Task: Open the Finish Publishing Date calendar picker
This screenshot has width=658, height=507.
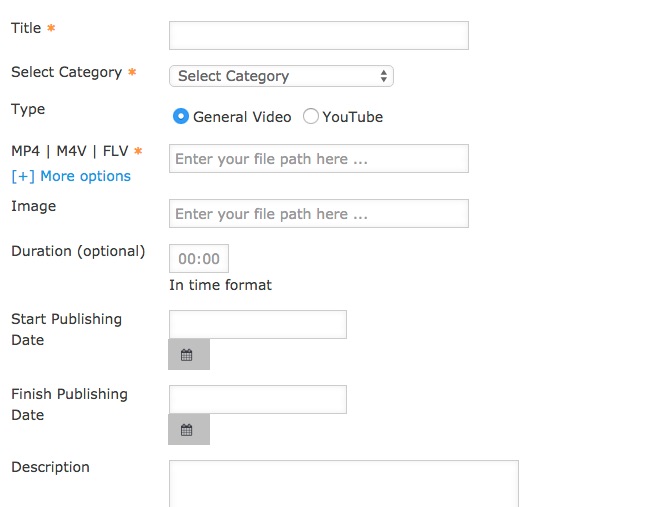Action: point(189,429)
